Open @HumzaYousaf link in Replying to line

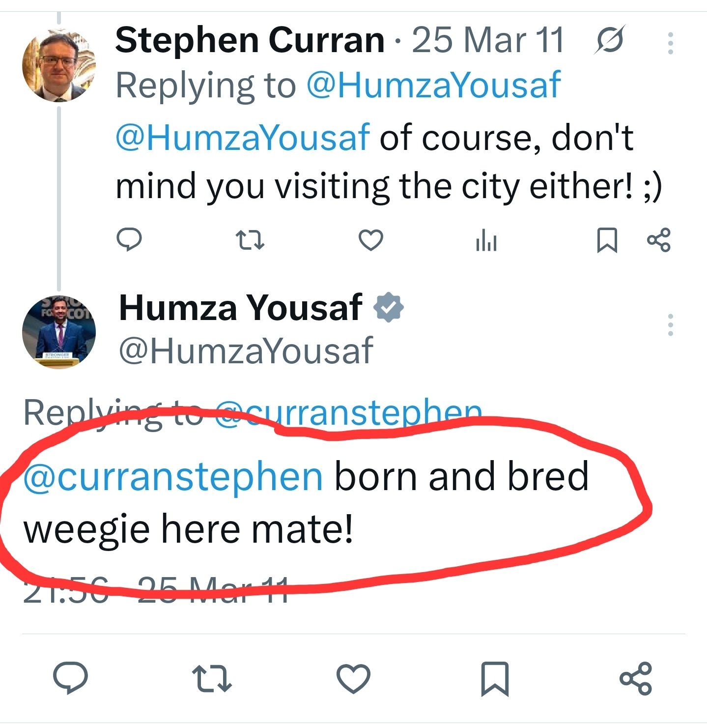(433, 86)
